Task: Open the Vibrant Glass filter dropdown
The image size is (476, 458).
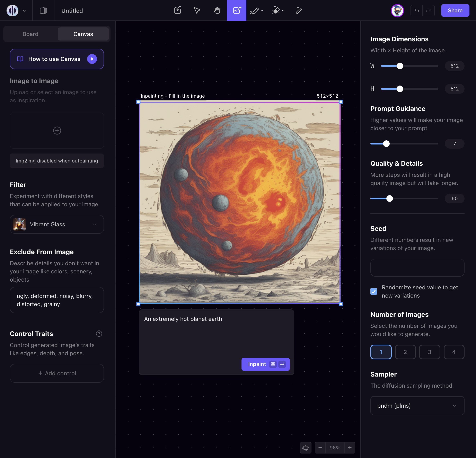Action: click(57, 224)
